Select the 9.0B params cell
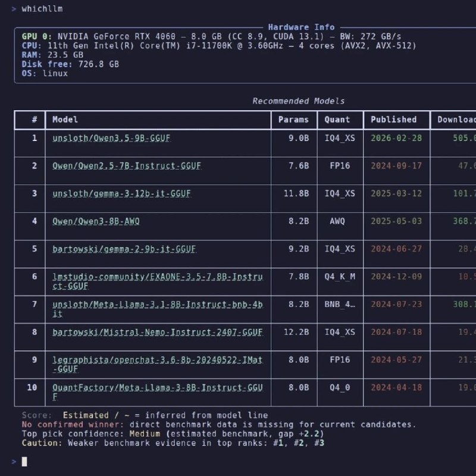This screenshot has height=476, width=476. [x=299, y=139]
